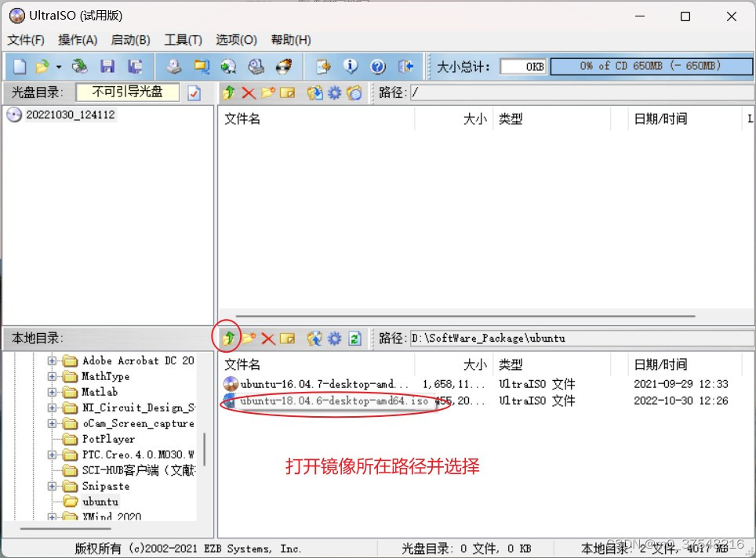The height and width of the screenshot is (558, 756).
Task: Open the 启动(B) menu
Action: 131,40
